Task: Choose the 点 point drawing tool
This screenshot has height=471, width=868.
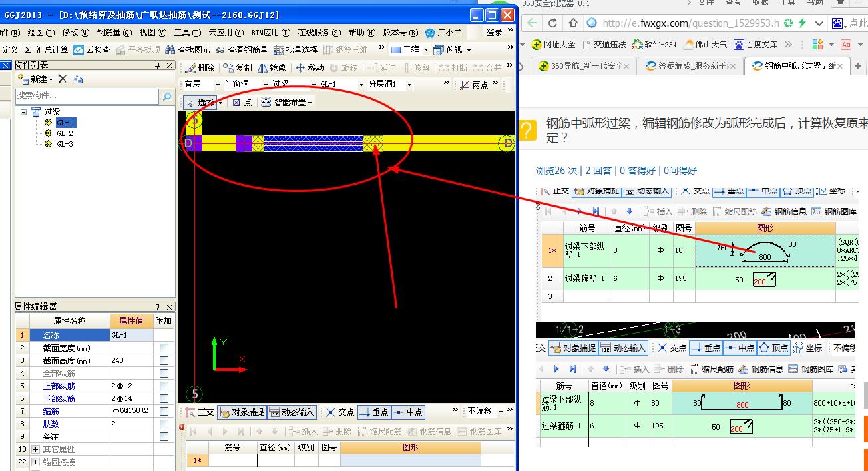Action: pyautogui.click(x=242, y=103)
